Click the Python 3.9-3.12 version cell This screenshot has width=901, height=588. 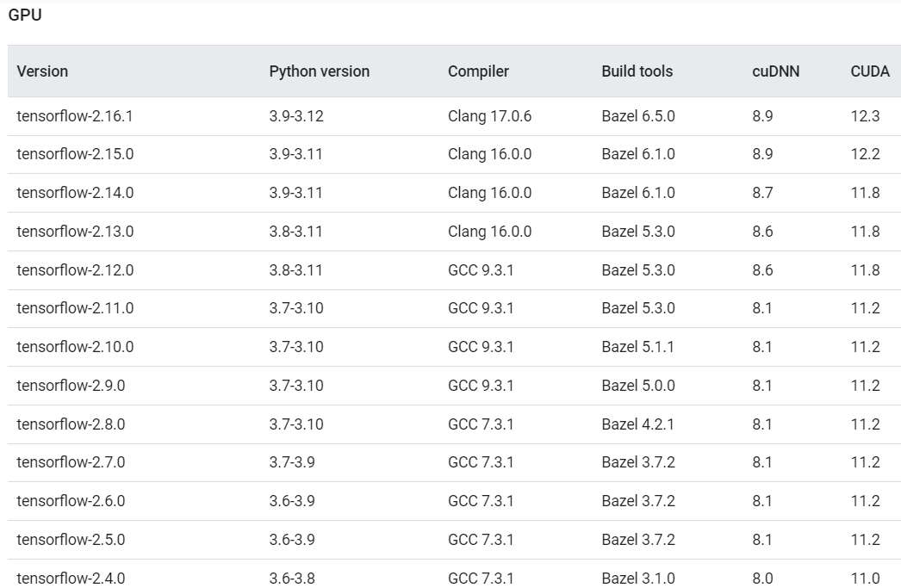(296, 116)
